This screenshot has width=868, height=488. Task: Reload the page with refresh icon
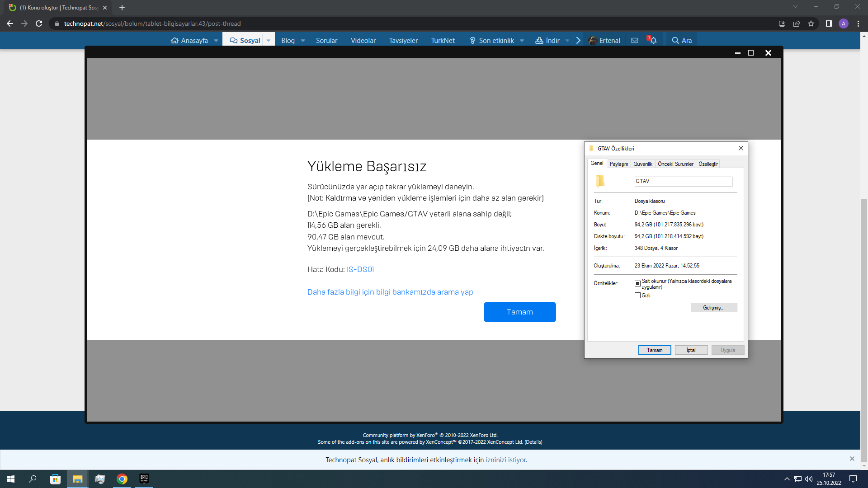[x=39, y=23]
